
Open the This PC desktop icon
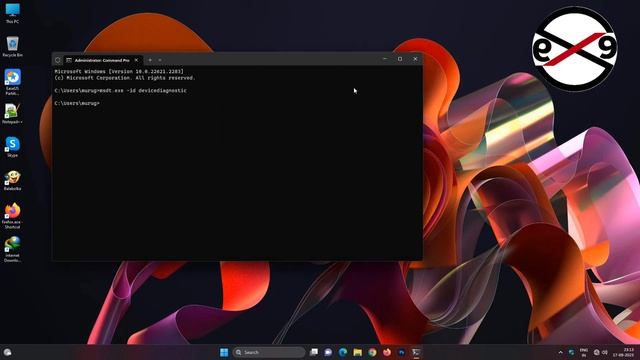point(12,13)
